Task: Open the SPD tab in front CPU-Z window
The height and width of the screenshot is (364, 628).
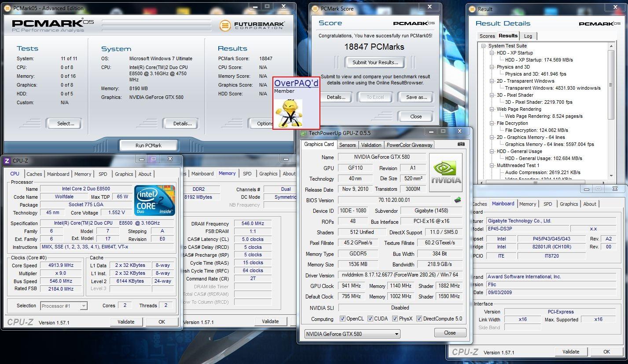Action: tap(103, 174)
